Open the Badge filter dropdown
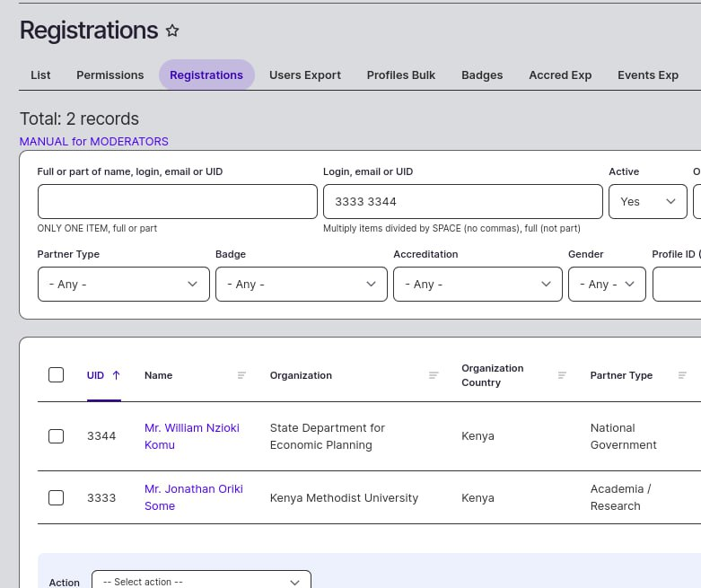The image size is (701, 588). click(302, 284)
